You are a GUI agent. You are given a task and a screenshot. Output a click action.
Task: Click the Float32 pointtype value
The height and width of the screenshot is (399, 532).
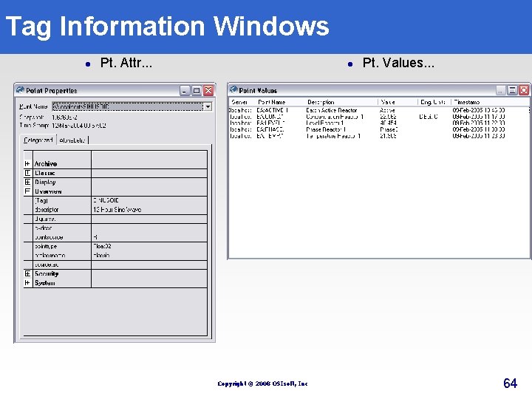tap(102, 246)
